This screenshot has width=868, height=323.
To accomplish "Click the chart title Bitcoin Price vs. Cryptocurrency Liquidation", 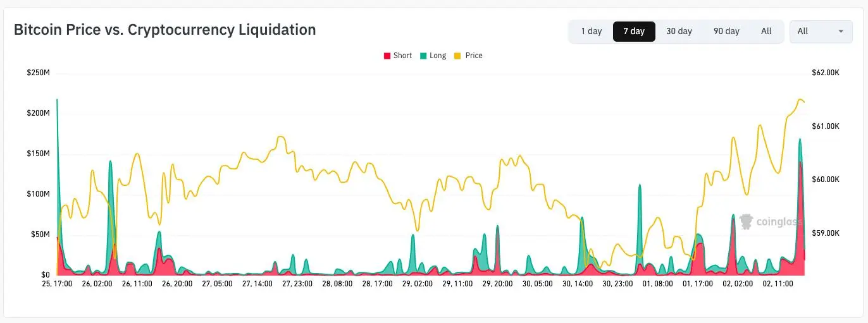I will click(165, 30).
